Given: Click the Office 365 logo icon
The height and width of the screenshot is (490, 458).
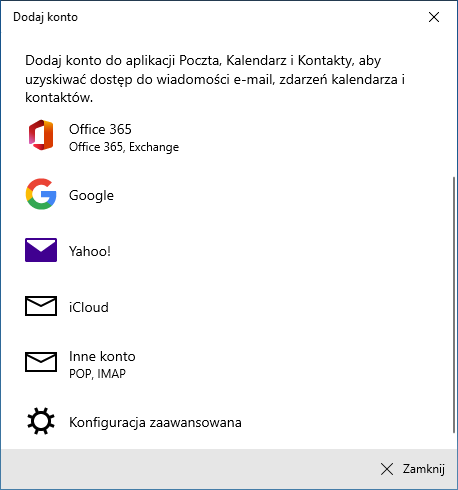Looking at the screenshot, I should coord(41,135).
